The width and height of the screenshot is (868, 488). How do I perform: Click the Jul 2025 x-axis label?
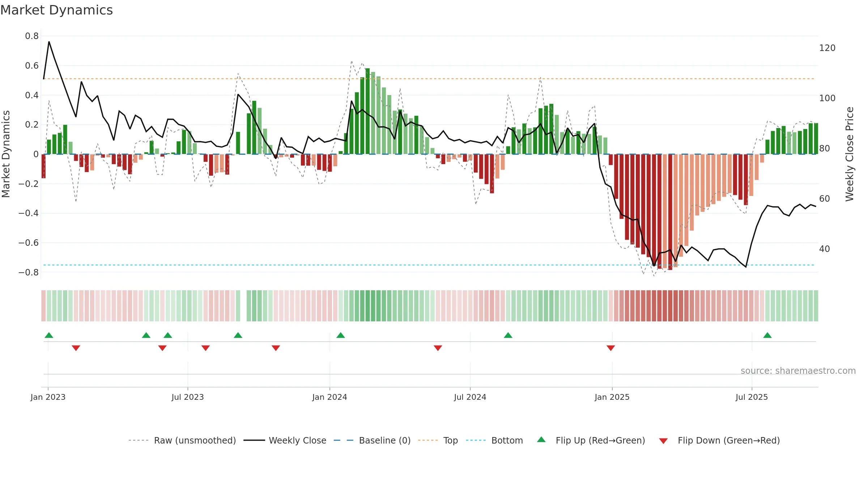tap(752, 397)
